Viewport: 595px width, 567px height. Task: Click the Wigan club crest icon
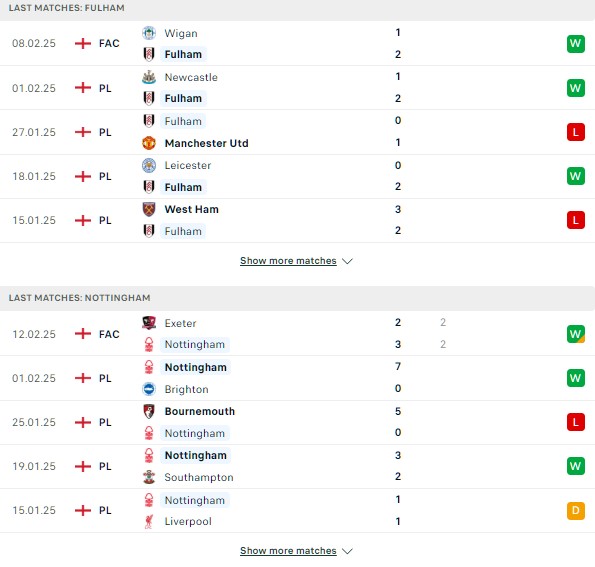[x=149, y=33]
